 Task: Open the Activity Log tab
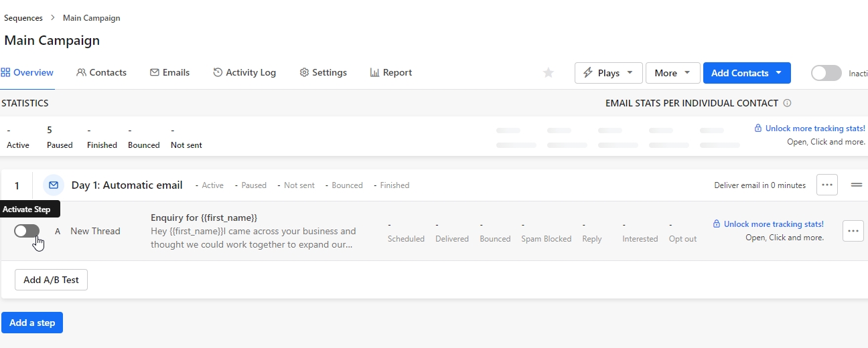244,72
